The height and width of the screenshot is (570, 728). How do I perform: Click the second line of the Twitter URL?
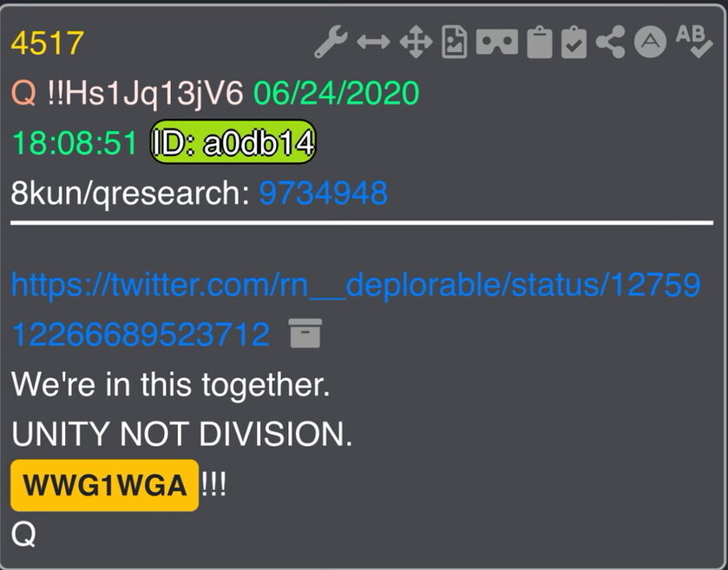point(140,335)
